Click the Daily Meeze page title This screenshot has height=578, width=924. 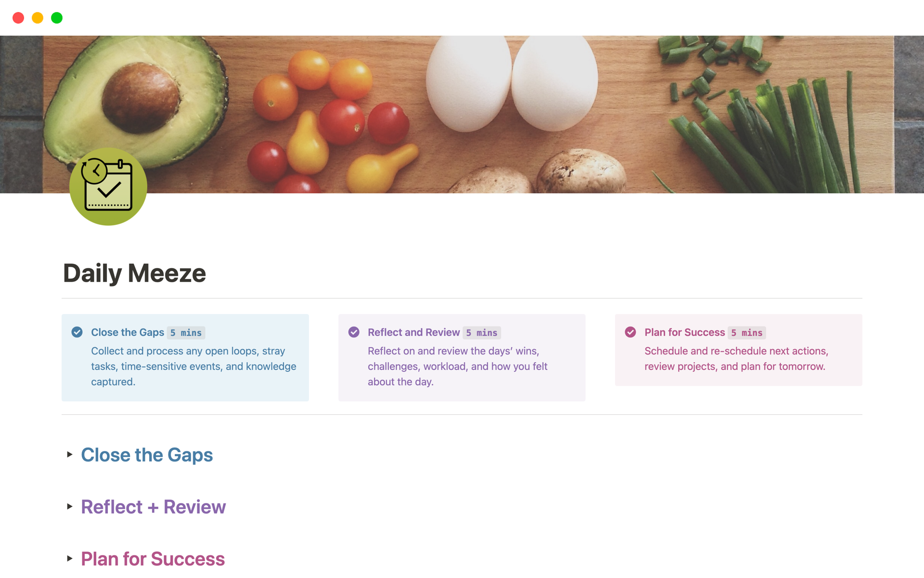coord(134,273)
